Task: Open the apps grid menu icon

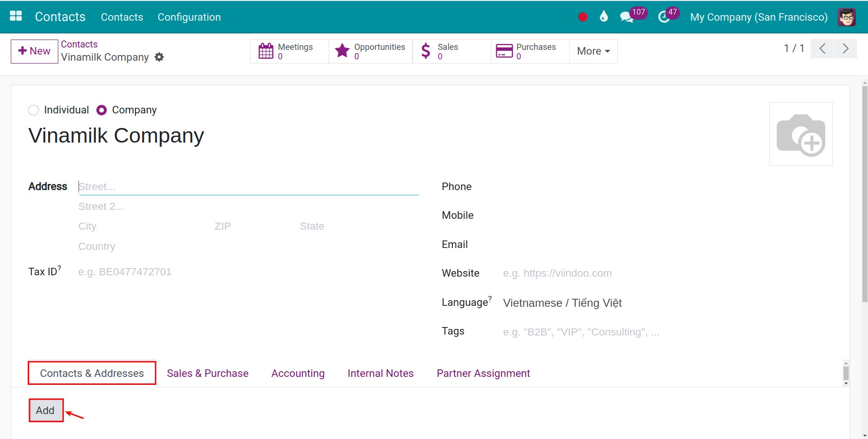Action: [16, 16]
